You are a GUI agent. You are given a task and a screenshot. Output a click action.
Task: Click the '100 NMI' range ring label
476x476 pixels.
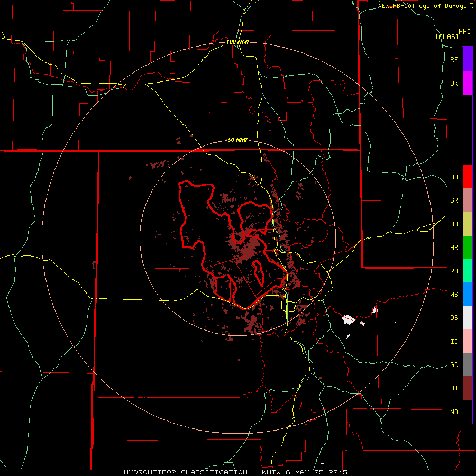click(x=237, y=42)
